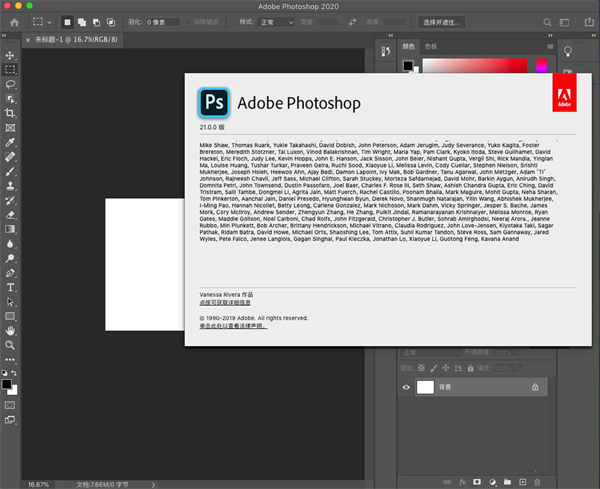Select the History Brush tool
Image resolution: width=600 pixels, height=489 pixels.
click(10, 200)
